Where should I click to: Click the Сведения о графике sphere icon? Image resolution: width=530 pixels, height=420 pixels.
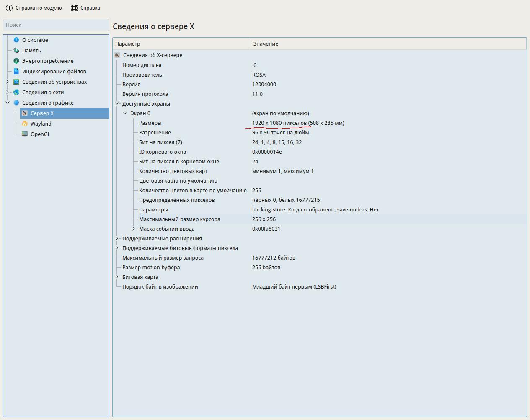coord(16,103)
